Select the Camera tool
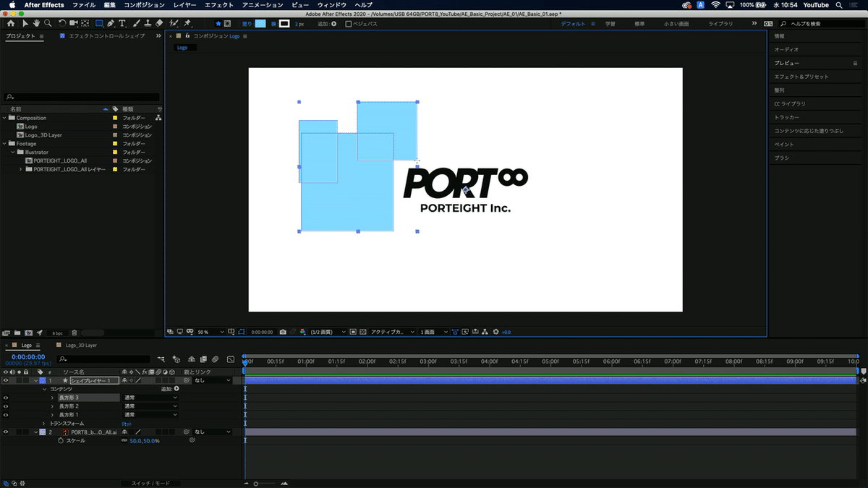Image resolution: width=868 pixels, height=488 pixels. click(74, 23)
